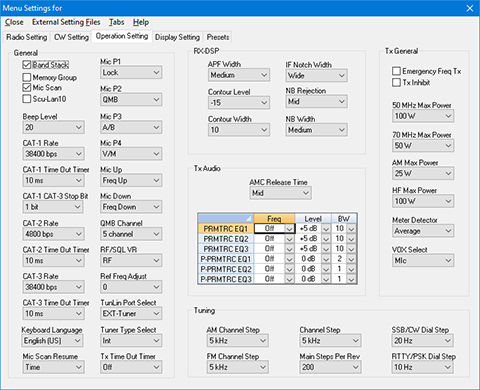
Task: Open P-PRMTRC EQ1 BW dropdown arrow
Action: (x=351, y=259)
